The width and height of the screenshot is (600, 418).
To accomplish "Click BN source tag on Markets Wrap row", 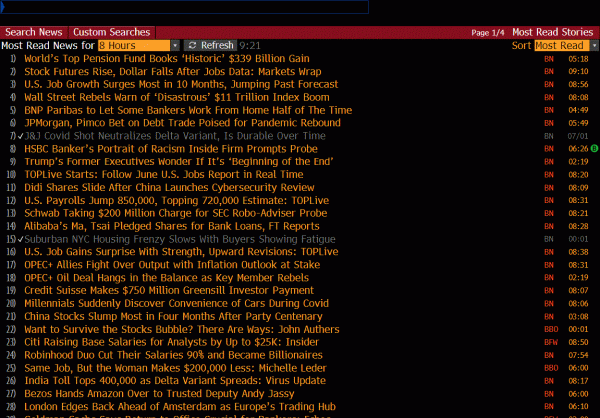I will coord(549,72).
